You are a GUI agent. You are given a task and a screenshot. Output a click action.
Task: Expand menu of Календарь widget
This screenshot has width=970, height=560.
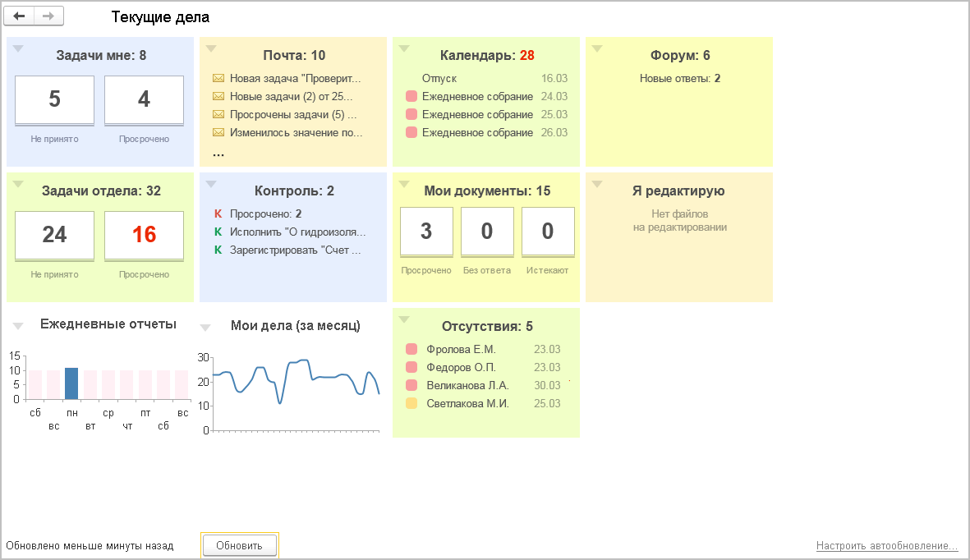click(x=404, y=48)
